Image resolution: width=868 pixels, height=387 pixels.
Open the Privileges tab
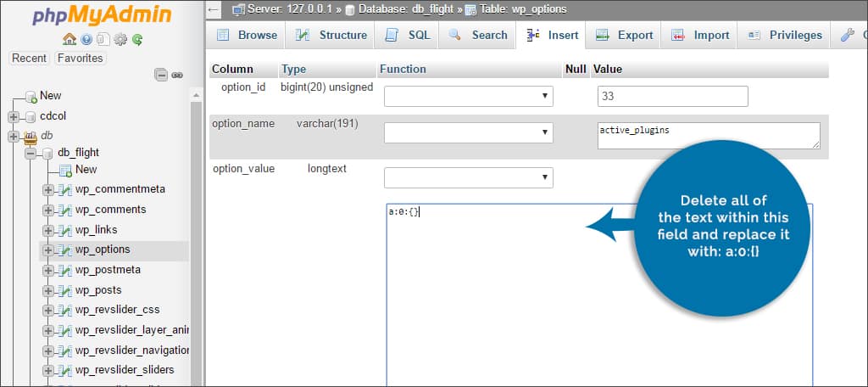(x=784, y=35)
